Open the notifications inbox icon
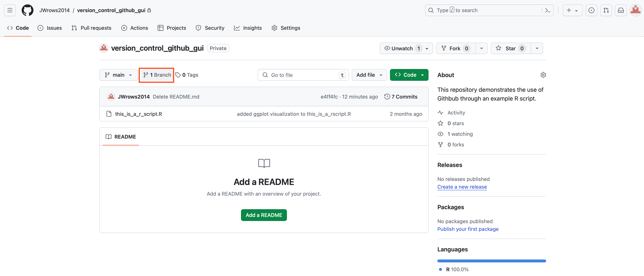The height and width of the screenshot is (276, 644). [x=621, y=10]
